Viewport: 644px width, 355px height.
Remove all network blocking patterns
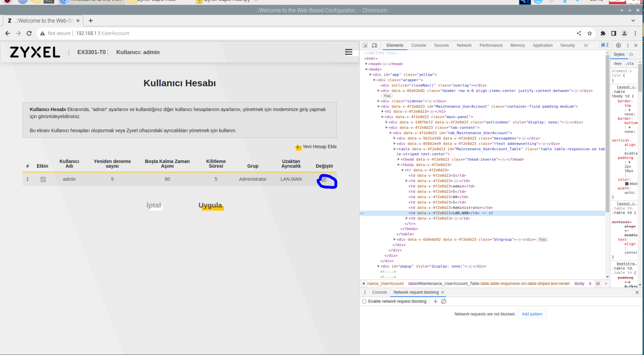coord(444,301)
